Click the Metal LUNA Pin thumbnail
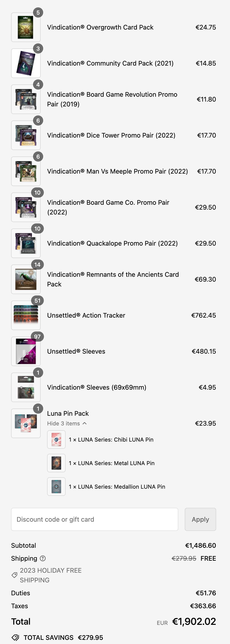This screenshot has width=230, height=644. [56, 463]
